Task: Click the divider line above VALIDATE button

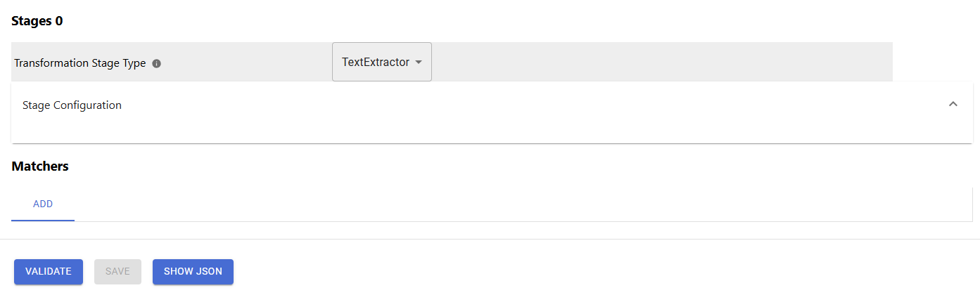Action: 490,239
